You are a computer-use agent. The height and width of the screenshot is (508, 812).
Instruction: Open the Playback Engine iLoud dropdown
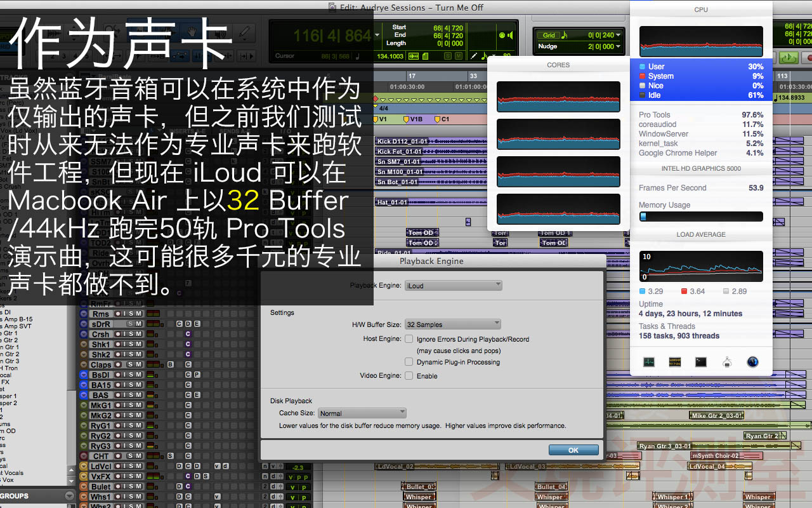point(453,286)
